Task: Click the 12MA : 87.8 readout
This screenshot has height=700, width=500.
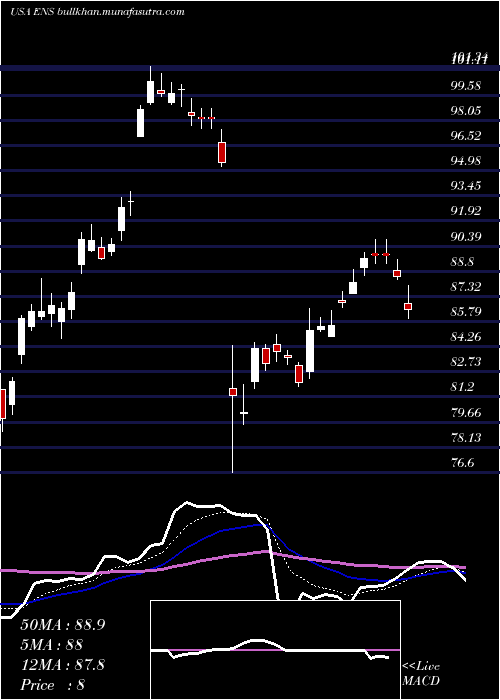Action: click(63, 665)
